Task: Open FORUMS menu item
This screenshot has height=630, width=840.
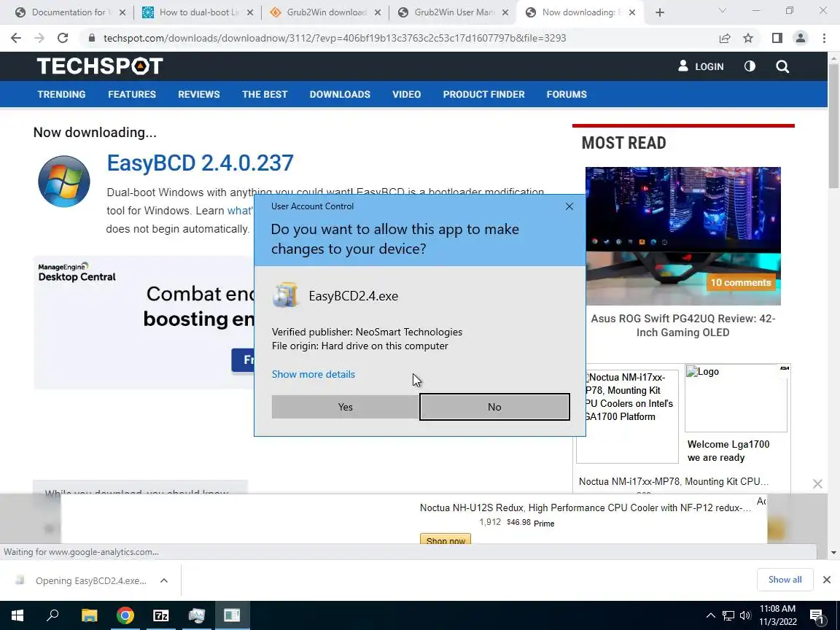Action: click(567, 94)
